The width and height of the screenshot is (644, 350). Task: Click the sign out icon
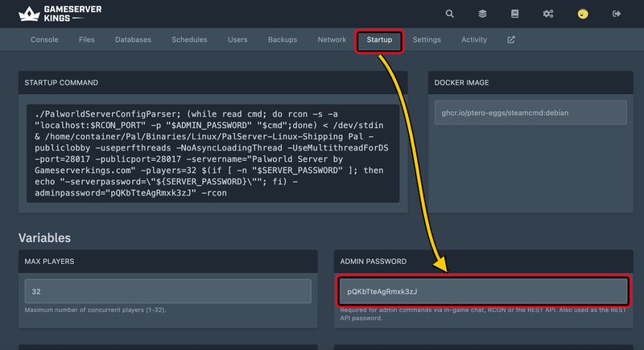(x=617, y=14)
